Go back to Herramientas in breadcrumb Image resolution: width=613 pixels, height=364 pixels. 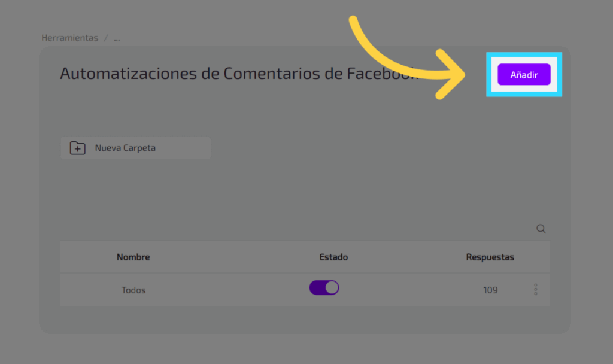click(x=69, y=38)
